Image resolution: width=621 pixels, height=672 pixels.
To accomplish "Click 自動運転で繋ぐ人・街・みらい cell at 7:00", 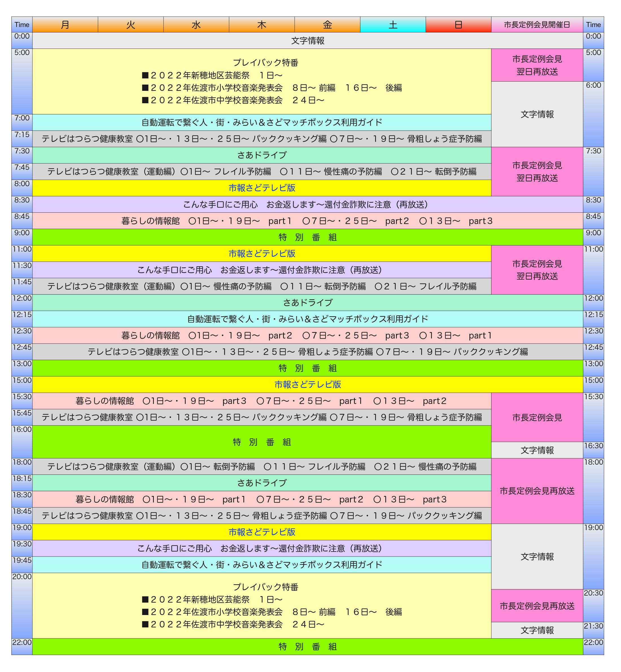I will (262, 122).
